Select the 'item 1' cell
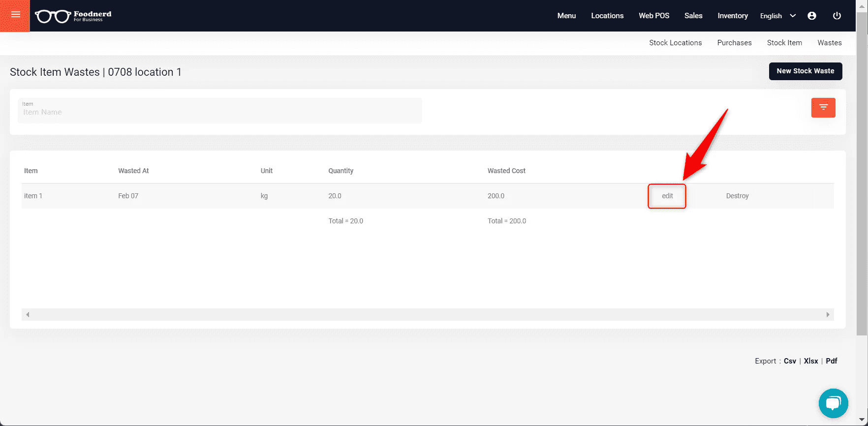 click(33, 196)
